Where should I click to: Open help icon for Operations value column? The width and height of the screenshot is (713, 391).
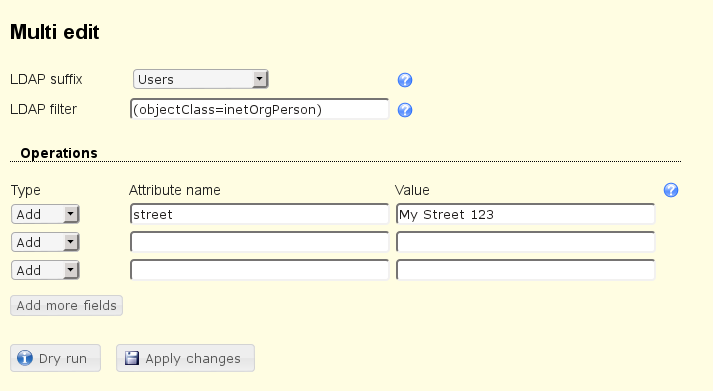(x=671, y=190)
